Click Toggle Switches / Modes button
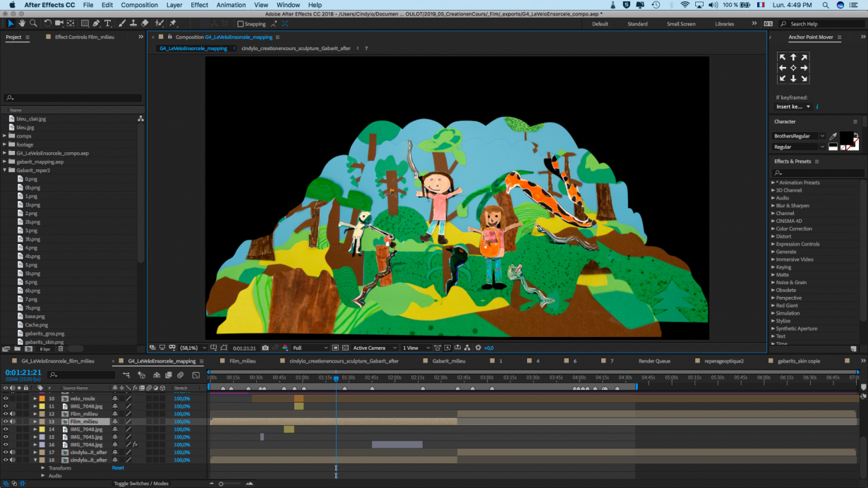This screenshot has width=868, height=488. (141, 483)
